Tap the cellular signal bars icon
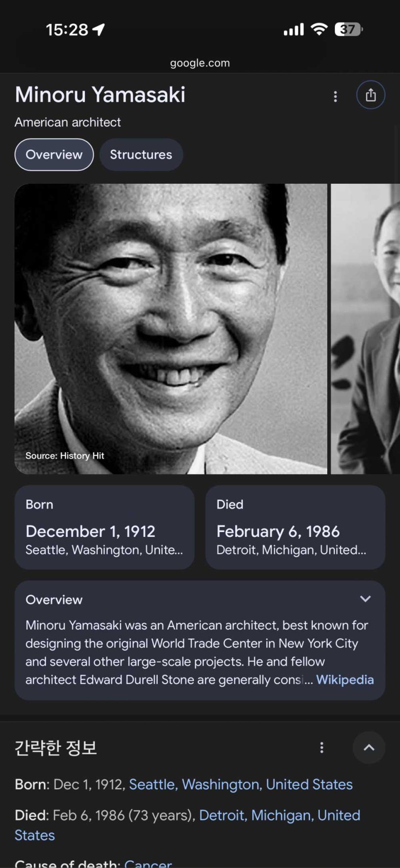The height and width of the screenshot is (868, 400). point(294,30)
